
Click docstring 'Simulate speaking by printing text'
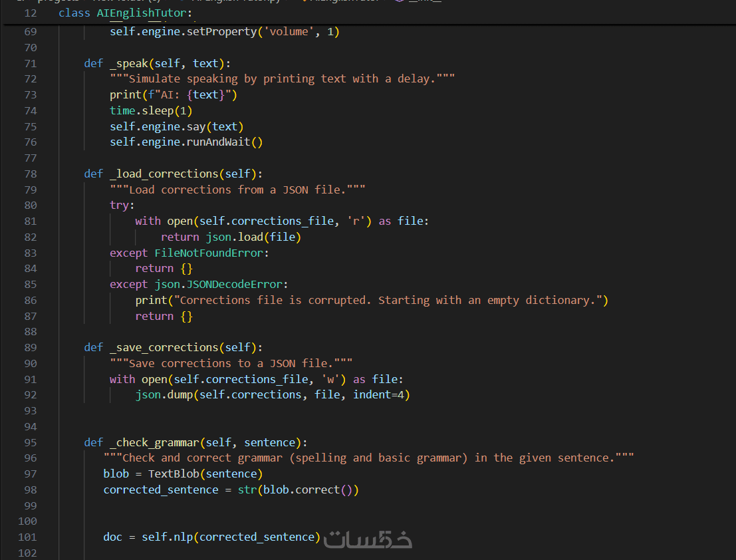tap(282, 79)
